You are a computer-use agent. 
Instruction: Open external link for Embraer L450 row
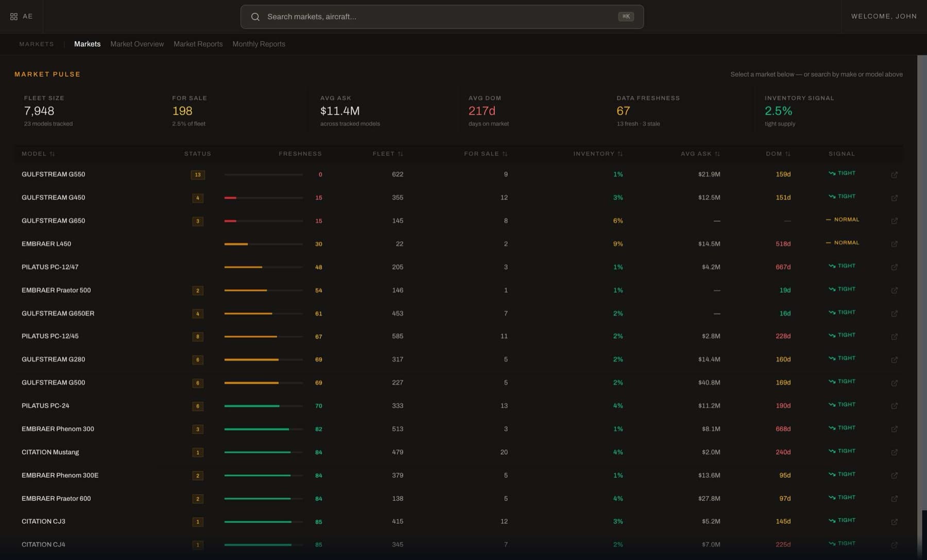click(895, 244)
